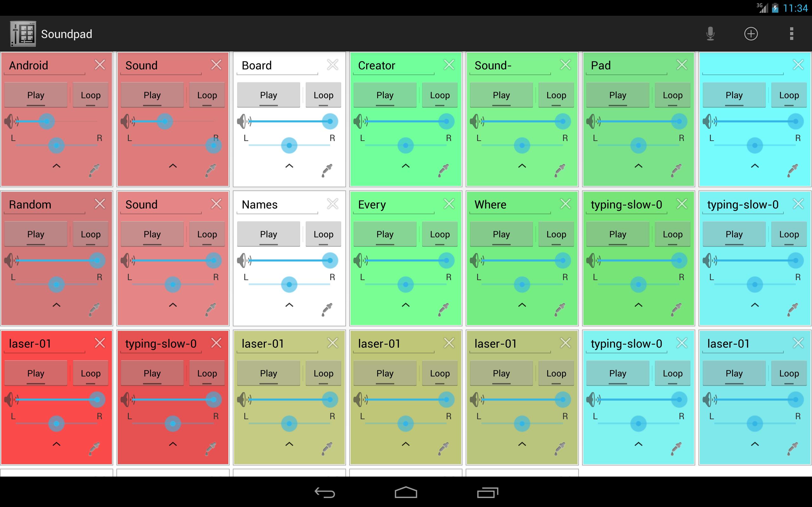Image resolution: width=812 pixels, height=507 pixels.
Task: Close the Names sound tile
Action: [332, 204]
